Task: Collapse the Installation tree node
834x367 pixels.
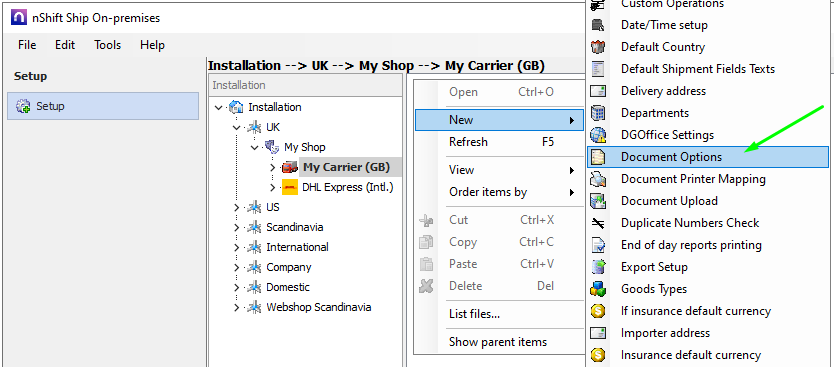Action: (219, 107)
